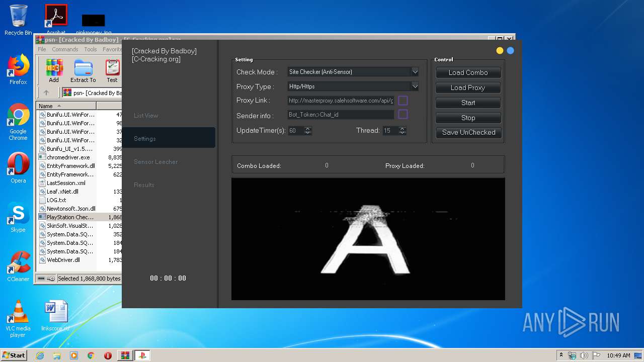This screenshot has height=362, width=644.
Task: Open WinRAR File menu
Action: [x=42, y=49]
